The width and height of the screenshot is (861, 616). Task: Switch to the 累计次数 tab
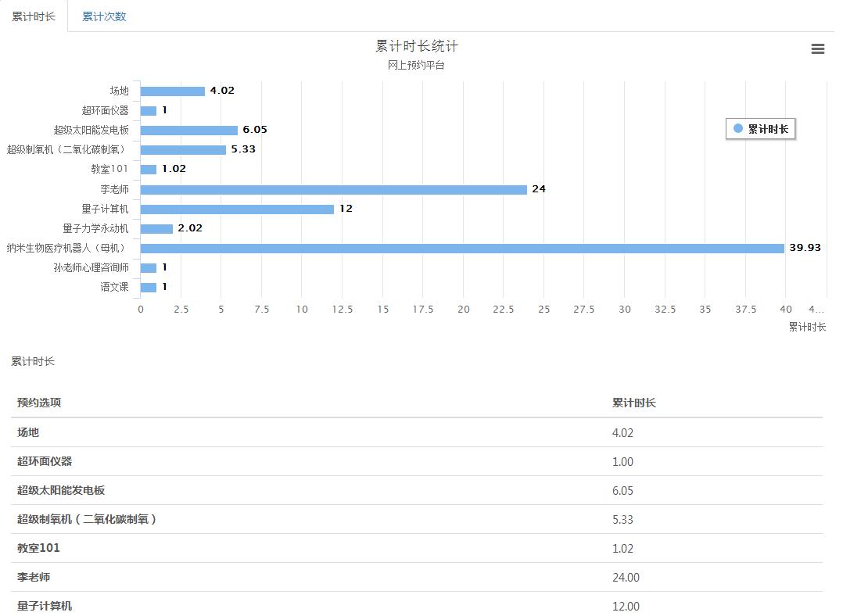pos(104,16)
